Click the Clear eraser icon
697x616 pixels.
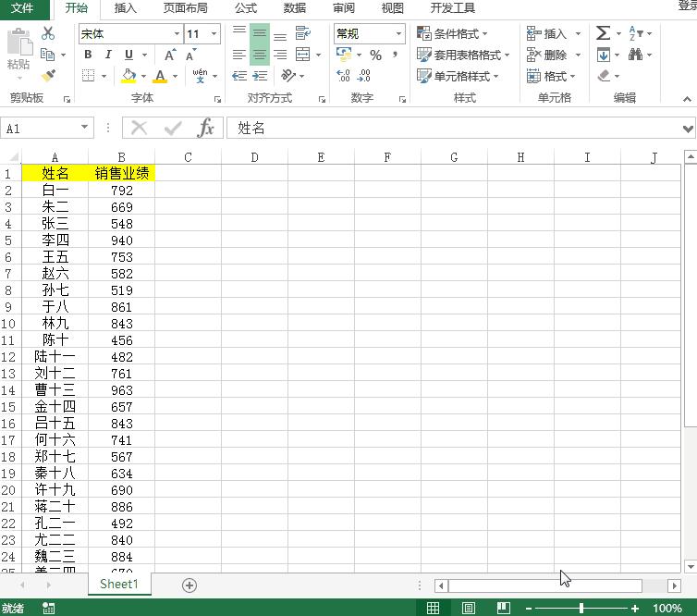tap(604, 76)
